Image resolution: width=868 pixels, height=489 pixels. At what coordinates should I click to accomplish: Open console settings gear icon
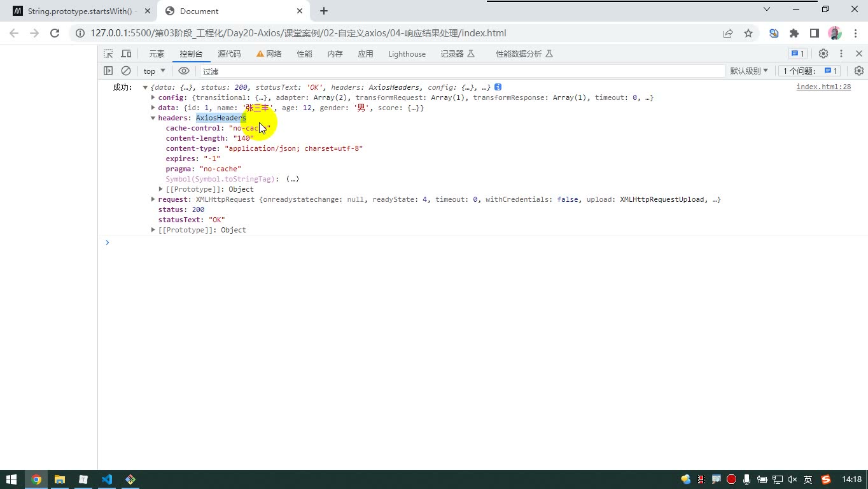pyautogui.click(x=858, y=71)
